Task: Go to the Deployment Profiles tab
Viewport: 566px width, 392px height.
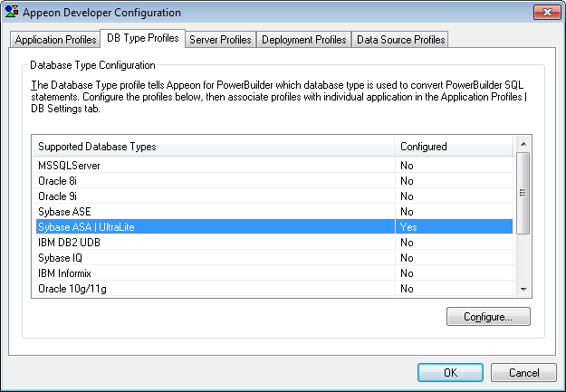Action: [304, 40]
